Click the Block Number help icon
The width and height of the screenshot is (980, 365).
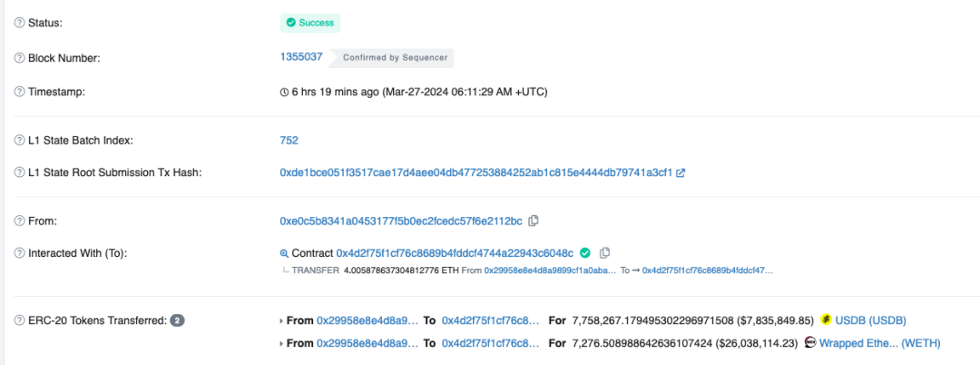19,57
